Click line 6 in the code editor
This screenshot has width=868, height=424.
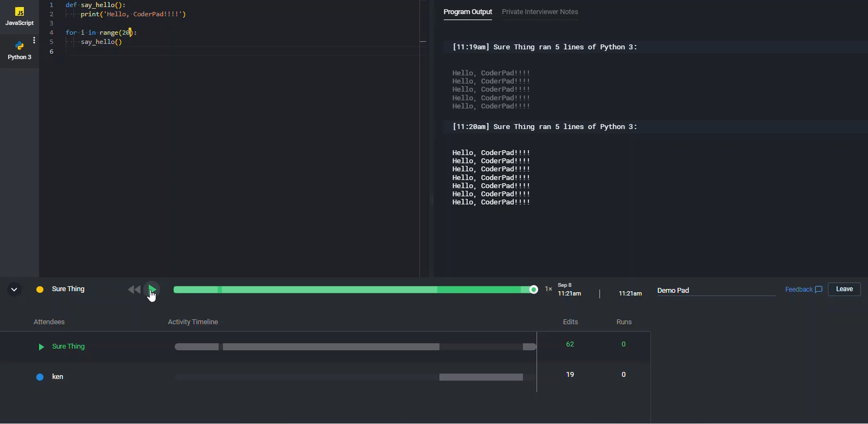[217, 52]
